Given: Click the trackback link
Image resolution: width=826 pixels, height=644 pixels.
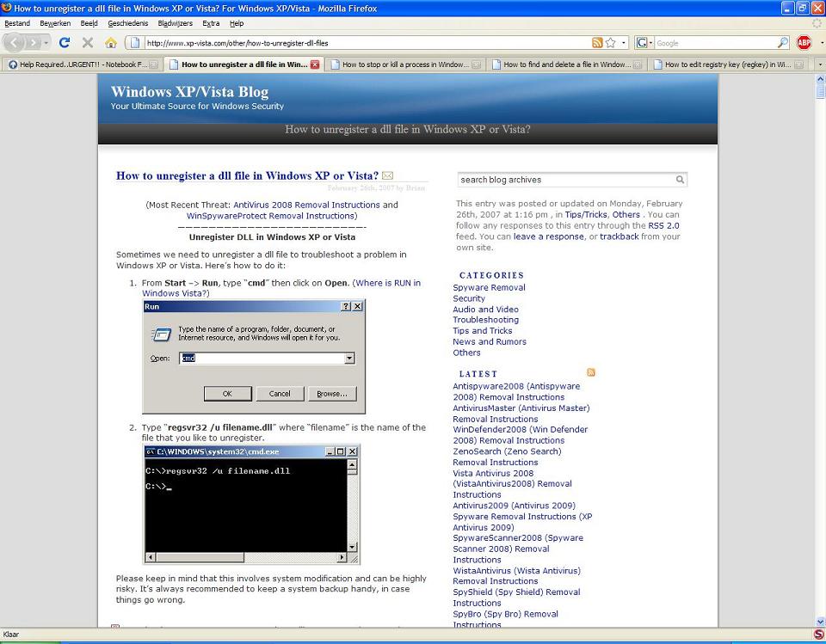Looking at the screenshot, I should click(619, 236).
